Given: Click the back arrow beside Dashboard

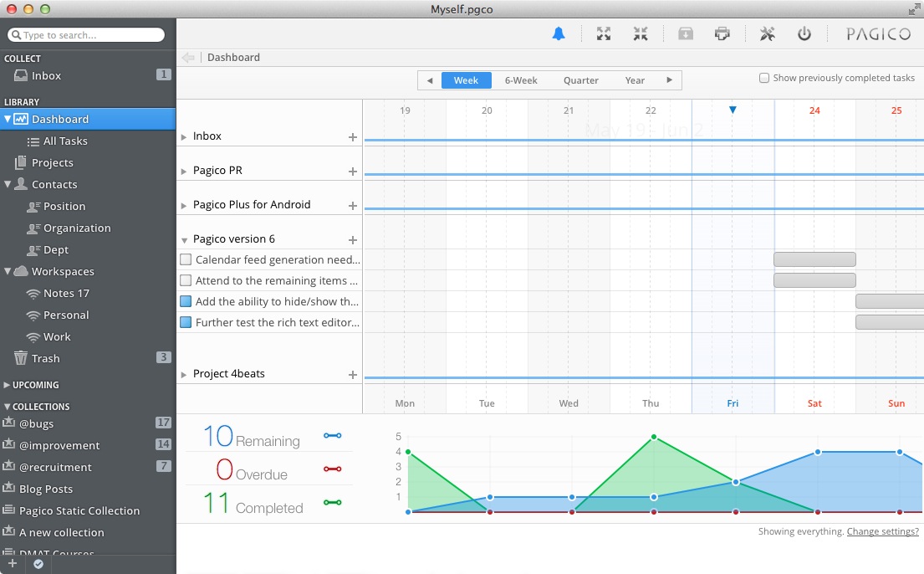Looking at the screenshot, I should tap(188, 57).
